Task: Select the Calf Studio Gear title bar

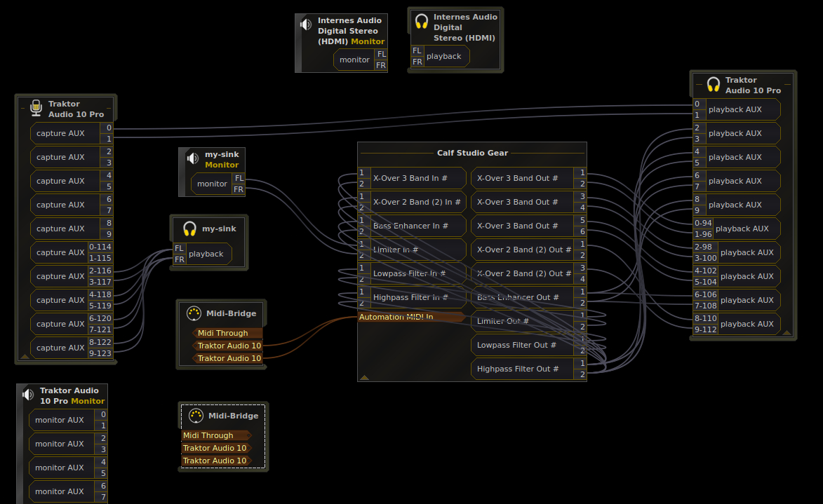Action: [x=472, y=153]
